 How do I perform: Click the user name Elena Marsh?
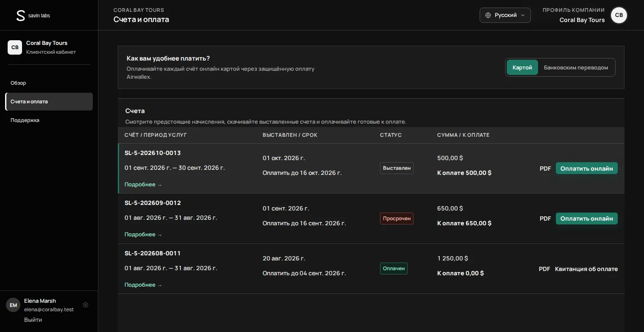click(40, 301)
